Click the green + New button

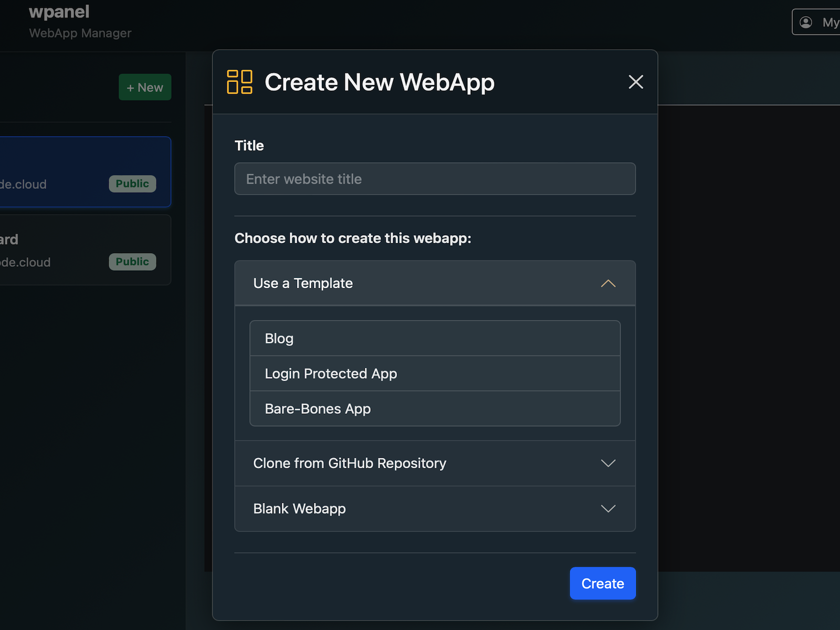tap(145, 87)
